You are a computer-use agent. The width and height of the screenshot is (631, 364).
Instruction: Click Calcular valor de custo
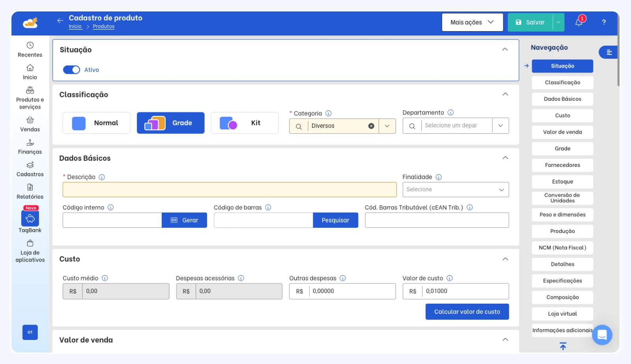point(467,312)
